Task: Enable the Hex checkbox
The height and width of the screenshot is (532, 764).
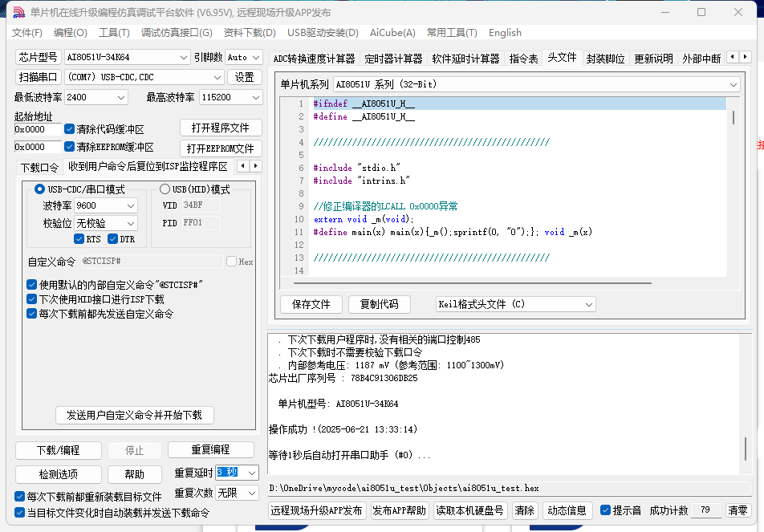Action: pyautogui.click(x=231, y=262)
